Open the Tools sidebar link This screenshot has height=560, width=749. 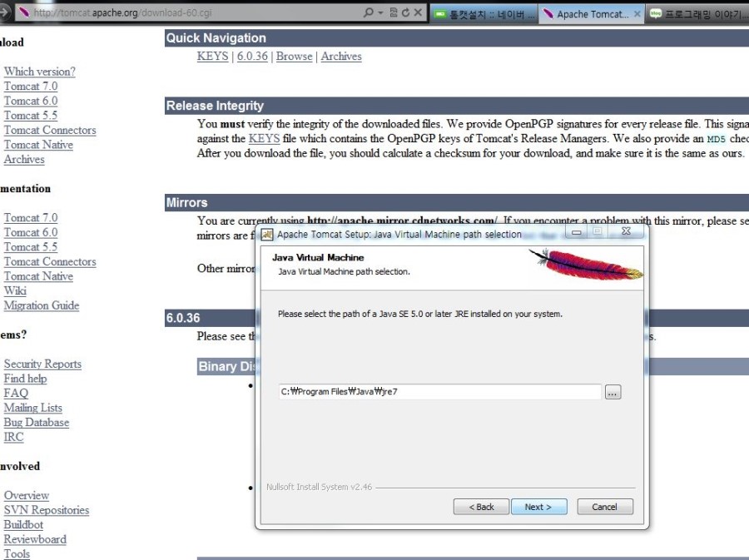coord(17,554)
